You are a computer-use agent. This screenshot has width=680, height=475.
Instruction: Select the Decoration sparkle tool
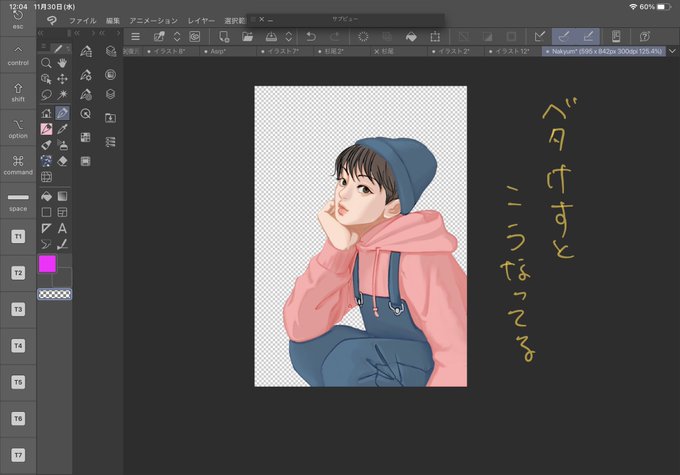(46, 161)
